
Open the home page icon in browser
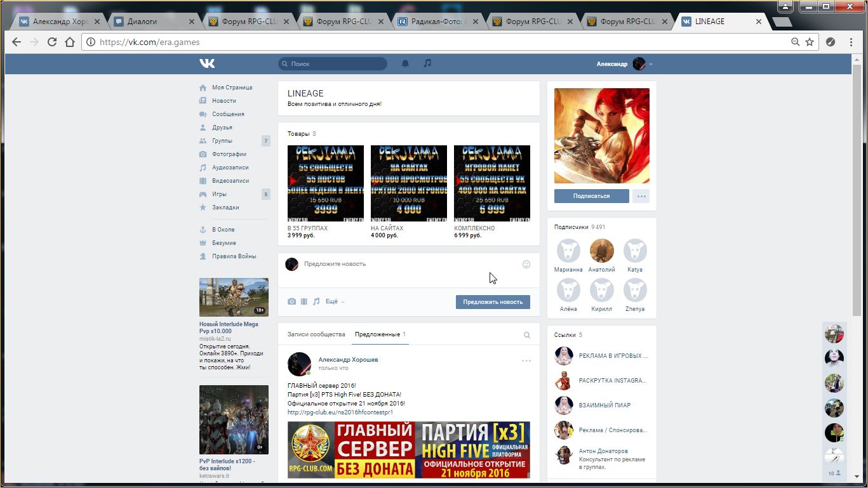pos(70,42)
